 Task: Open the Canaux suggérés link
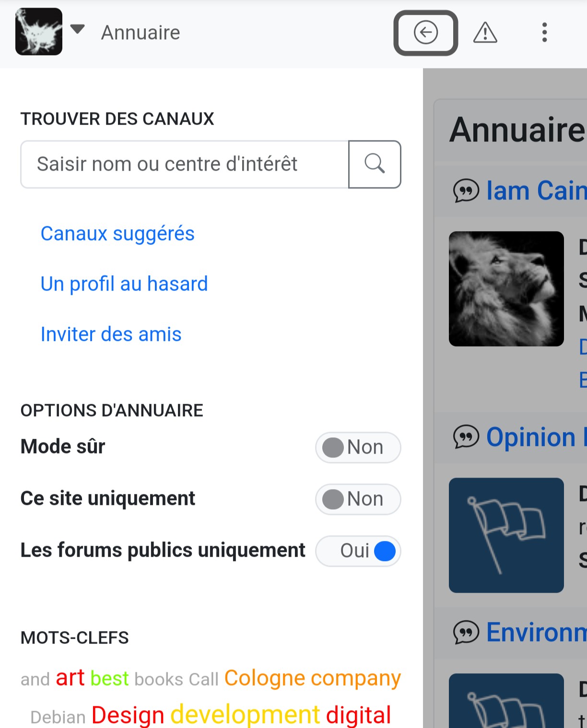117,234
